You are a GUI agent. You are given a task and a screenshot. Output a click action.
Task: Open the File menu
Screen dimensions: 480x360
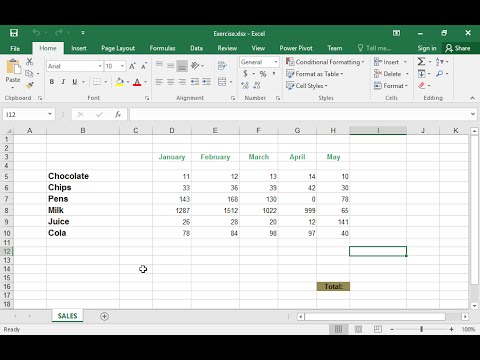coord(15,49)
